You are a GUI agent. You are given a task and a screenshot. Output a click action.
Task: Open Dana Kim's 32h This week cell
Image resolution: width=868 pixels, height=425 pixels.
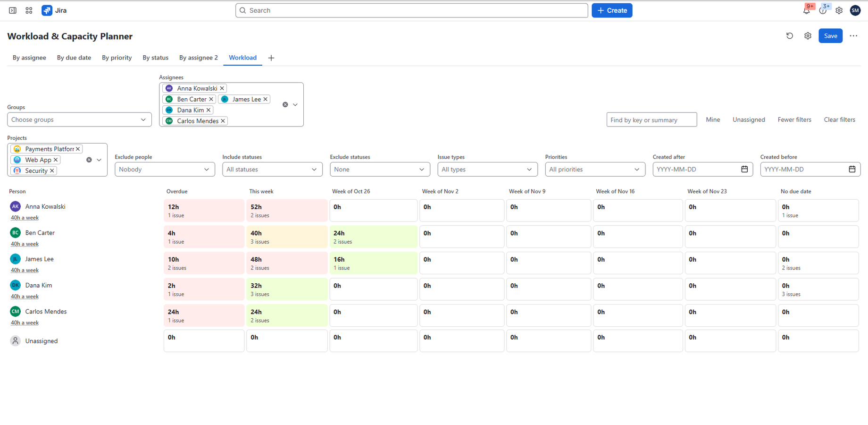coord(287,289)
